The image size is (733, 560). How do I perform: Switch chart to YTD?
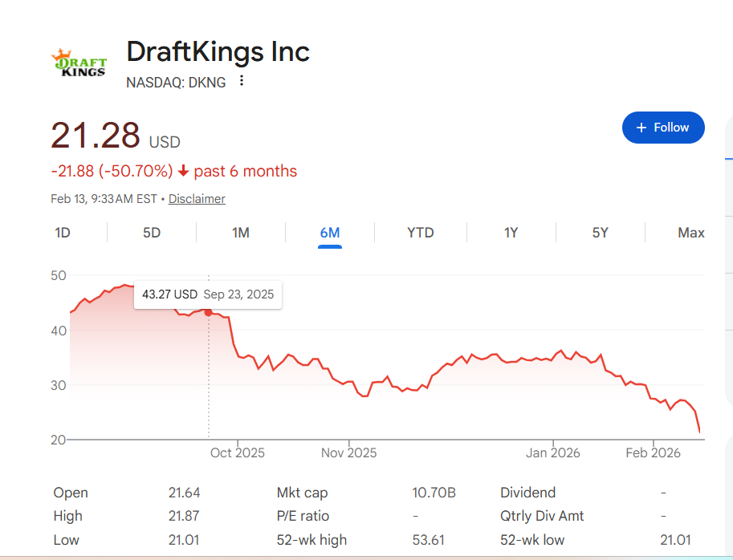coord(420,233)
